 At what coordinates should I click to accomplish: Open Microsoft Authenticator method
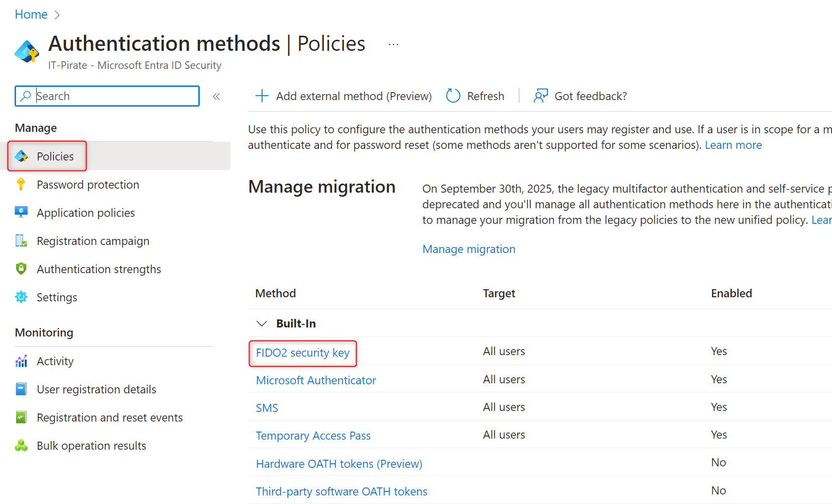(x=316, y=380)
